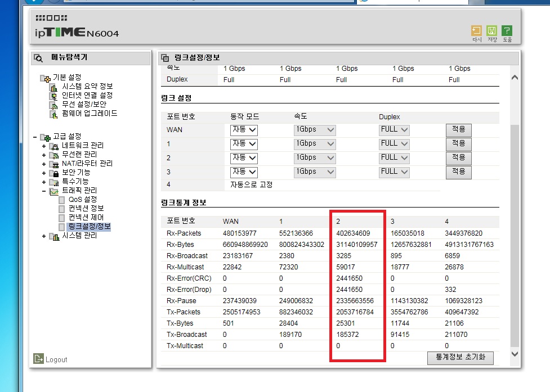The height and width of the screenshot is (392, 550).
Task: Open port 3 속도 dropdown
Action: (x=315, y=172)
